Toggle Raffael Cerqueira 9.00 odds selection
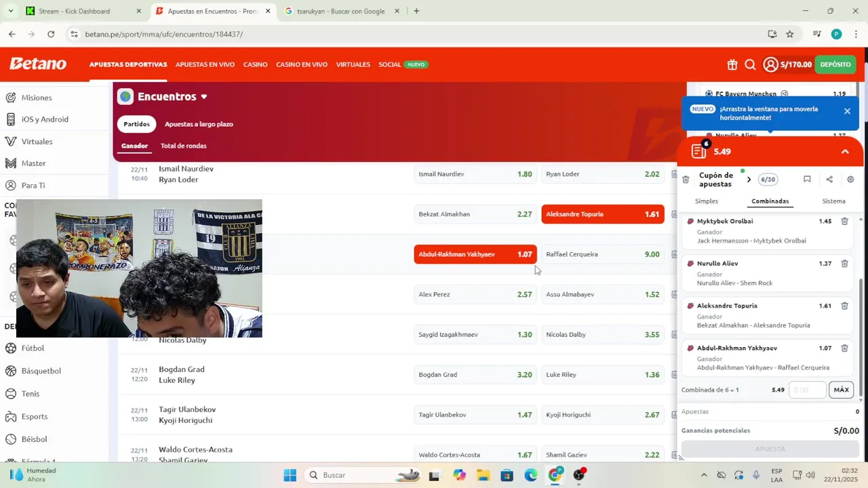This screenshot has width=868, height=488. click(603, 254)
